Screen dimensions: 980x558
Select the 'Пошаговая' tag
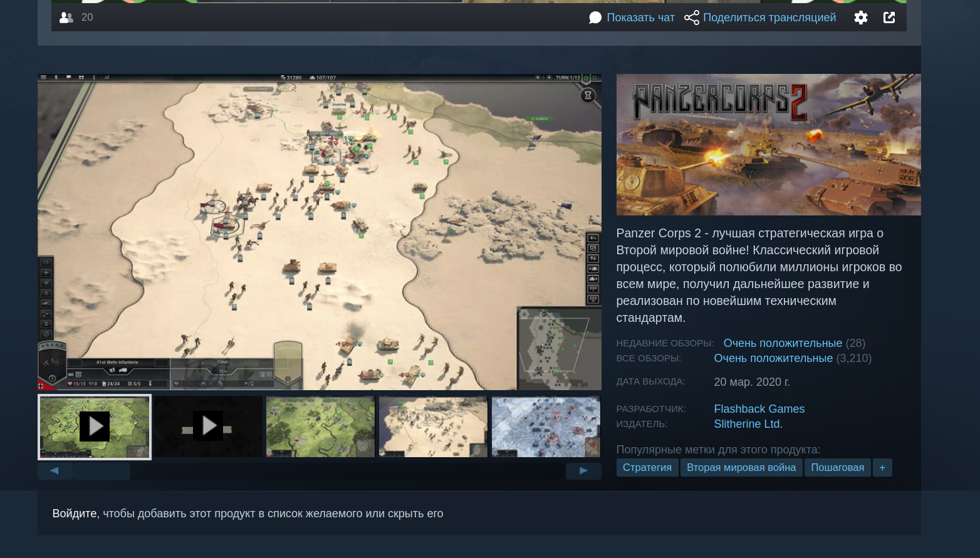[837, 468]
